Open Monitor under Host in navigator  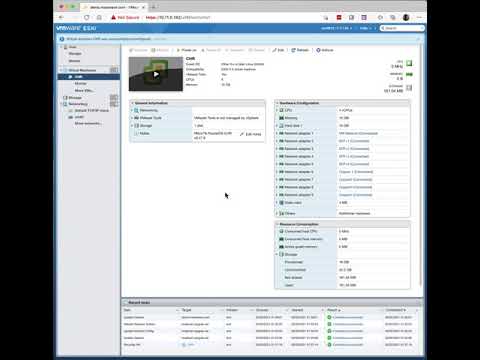pyautogui.click(x=74, y=61)
